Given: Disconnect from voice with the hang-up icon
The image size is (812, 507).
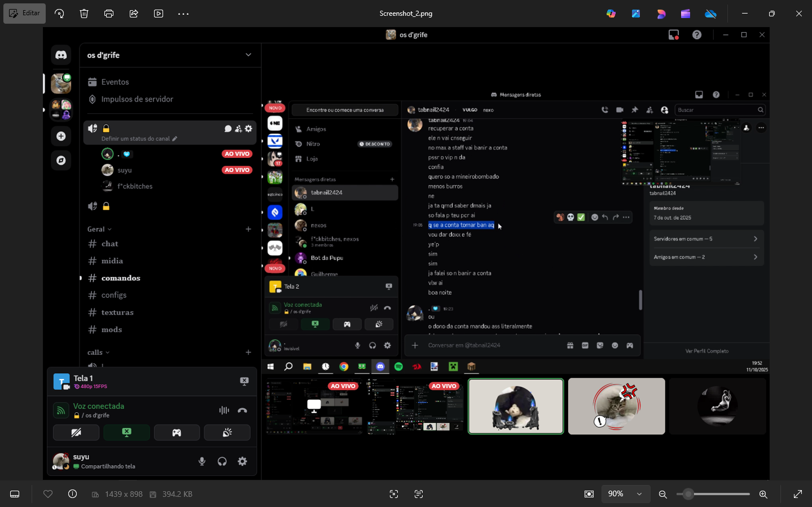Looking at the screenshot, I should point(243,410).
